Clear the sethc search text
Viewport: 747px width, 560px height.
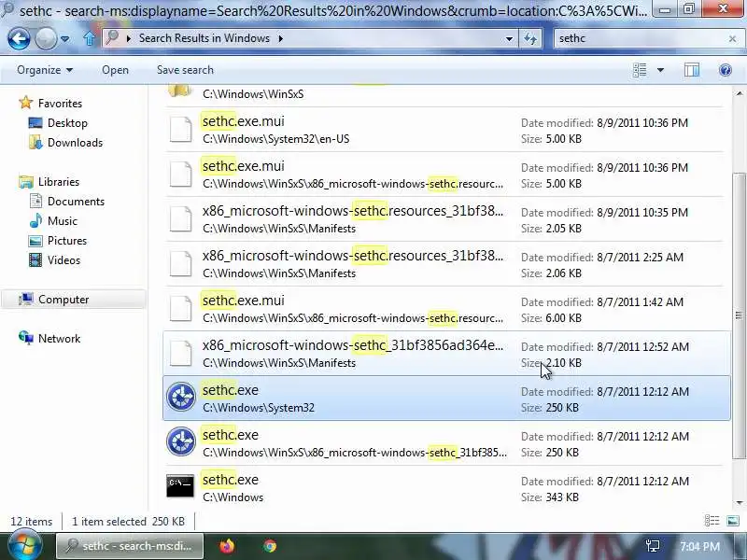point(732,38)
